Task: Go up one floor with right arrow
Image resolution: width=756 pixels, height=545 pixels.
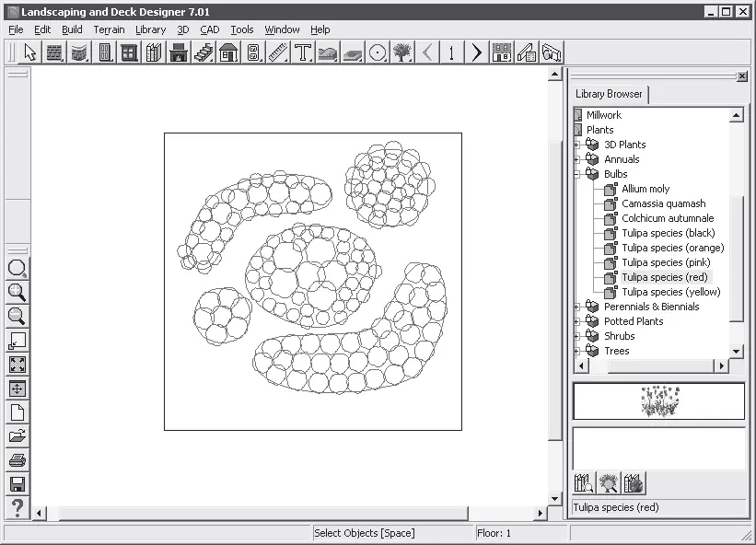Action: coord(476,52)
